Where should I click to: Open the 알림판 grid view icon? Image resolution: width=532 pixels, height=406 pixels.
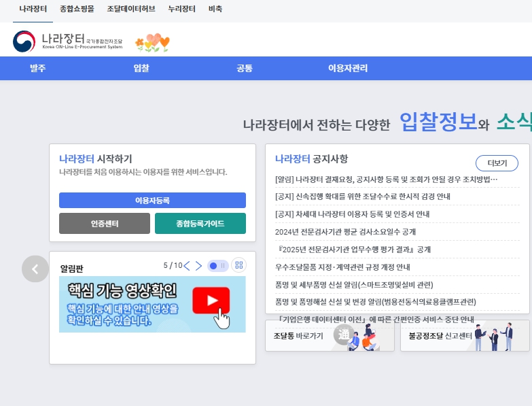(239, 265)
